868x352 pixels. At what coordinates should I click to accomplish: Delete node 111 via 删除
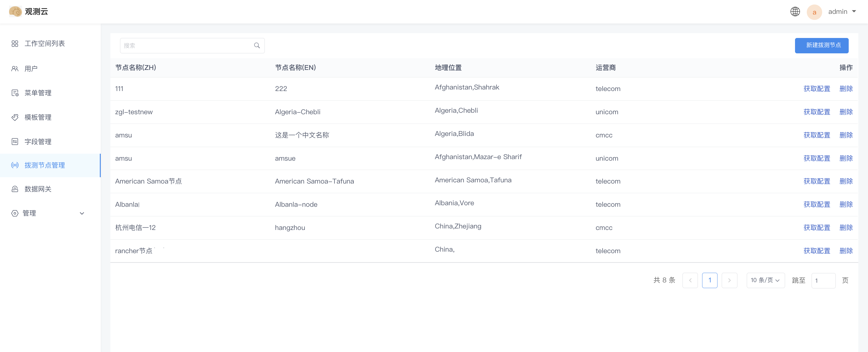(x=846, y=89)
